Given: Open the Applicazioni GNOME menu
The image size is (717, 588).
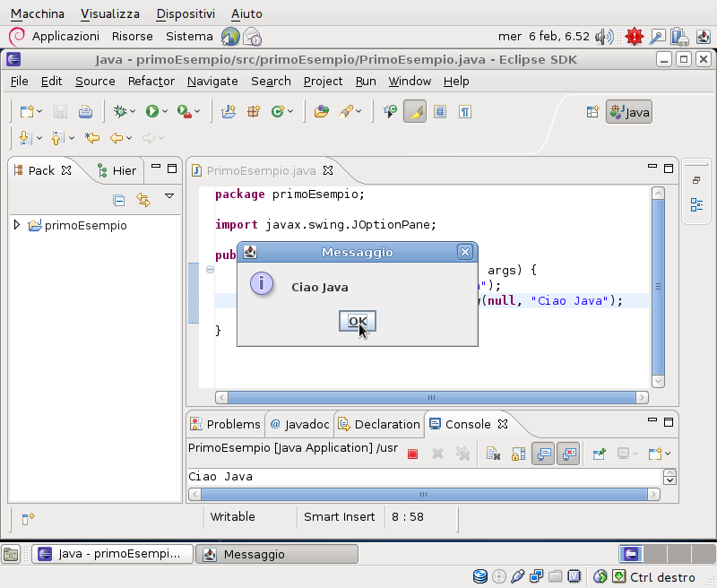Looking at the screenshot, I should tap(65, 37).
